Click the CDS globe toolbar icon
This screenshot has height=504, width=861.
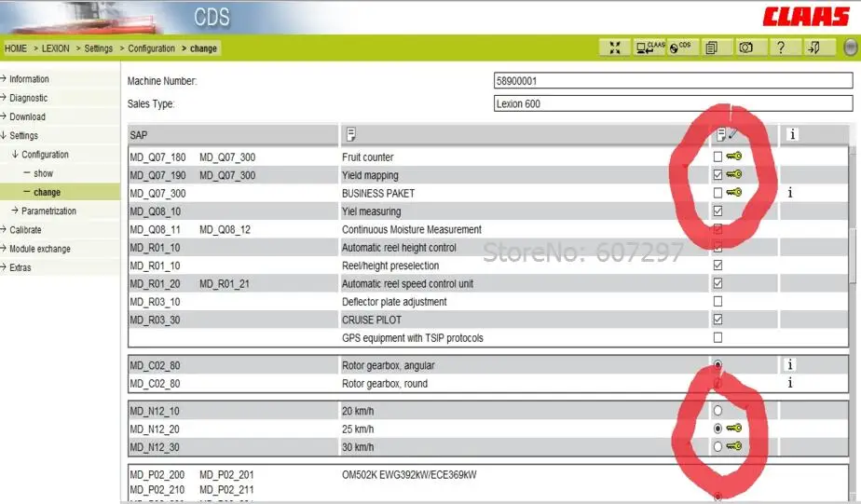[x=681, y=48]
